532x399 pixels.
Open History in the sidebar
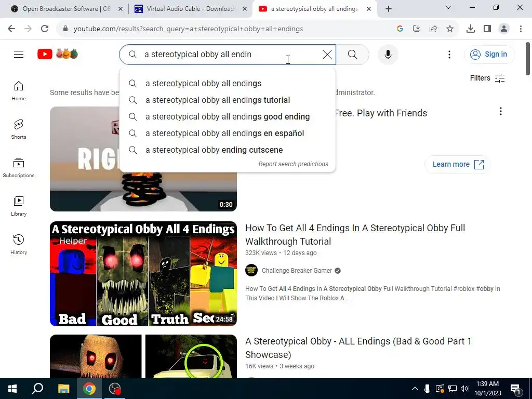(19, 244)
